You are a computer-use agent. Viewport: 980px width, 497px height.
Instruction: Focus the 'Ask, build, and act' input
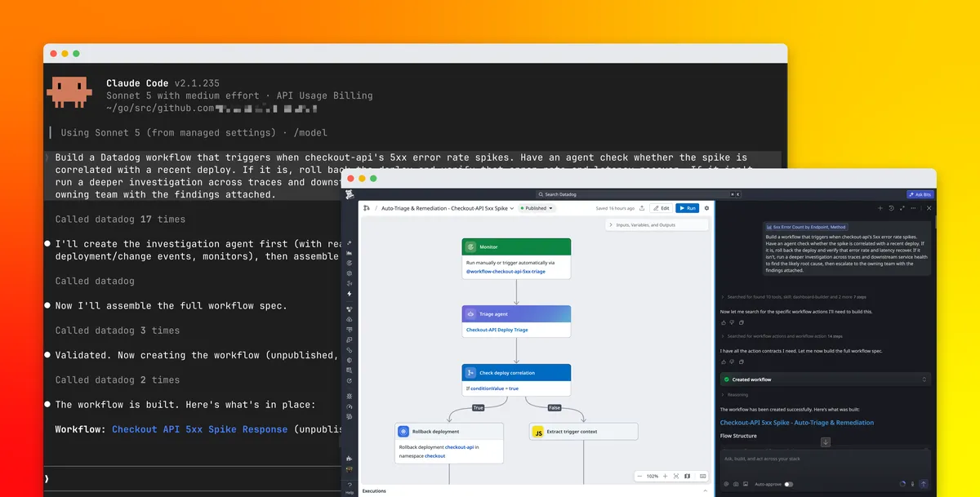[825, 459]
